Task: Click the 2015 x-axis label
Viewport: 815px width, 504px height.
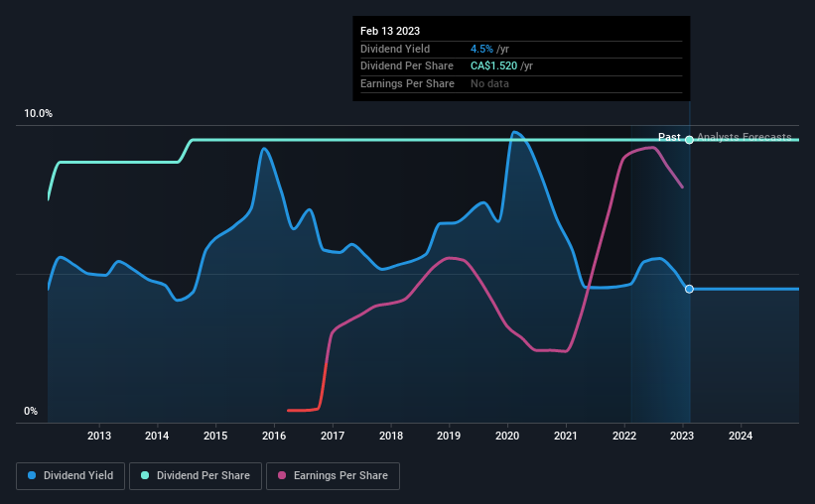Action: coord(215,436)
